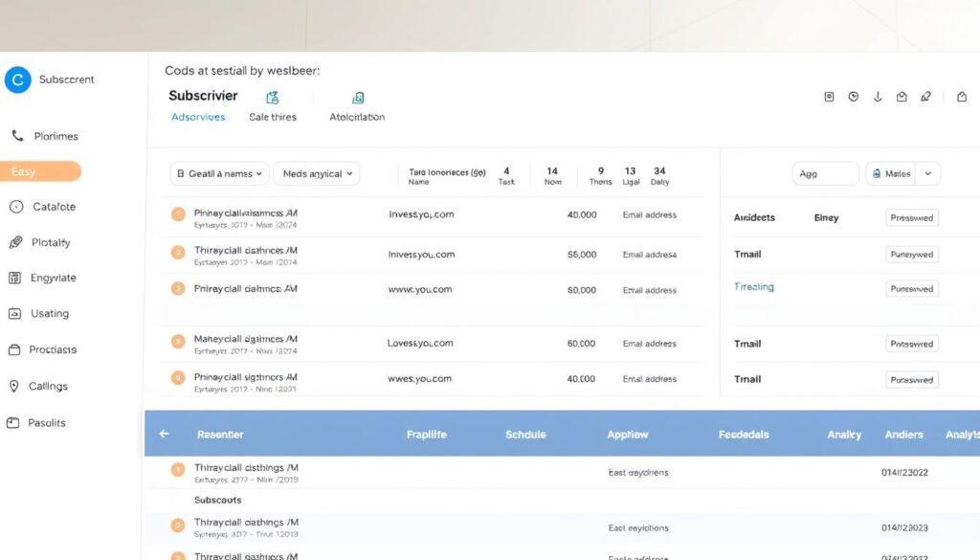The image size is (980, 560).
Task: Select orange circle on the www.you.com row
Action: pos(177,288)
